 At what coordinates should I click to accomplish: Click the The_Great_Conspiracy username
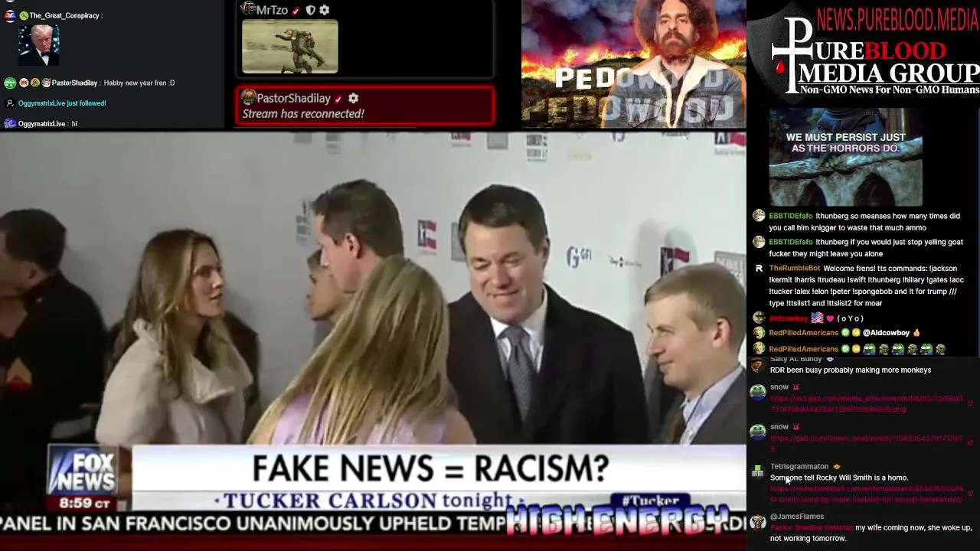pyautogui.click(x=64, y=15)
